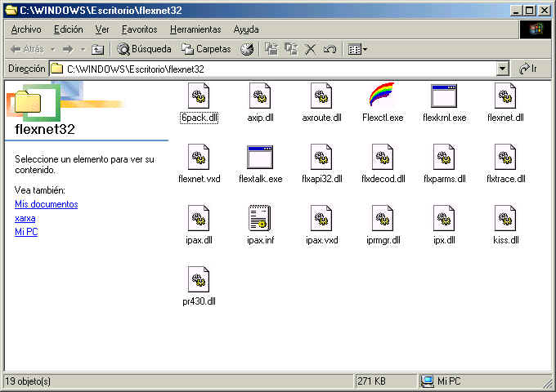Select the flxdecod.dll file icon
The width and height of the screenshot is (556, 392).
coord(383,157)
